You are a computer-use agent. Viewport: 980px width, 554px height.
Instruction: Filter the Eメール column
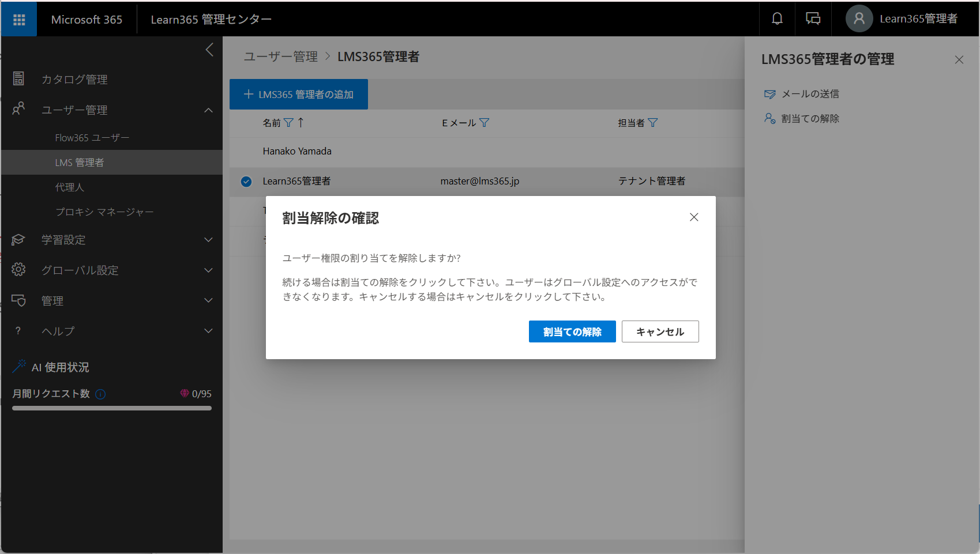484,123
